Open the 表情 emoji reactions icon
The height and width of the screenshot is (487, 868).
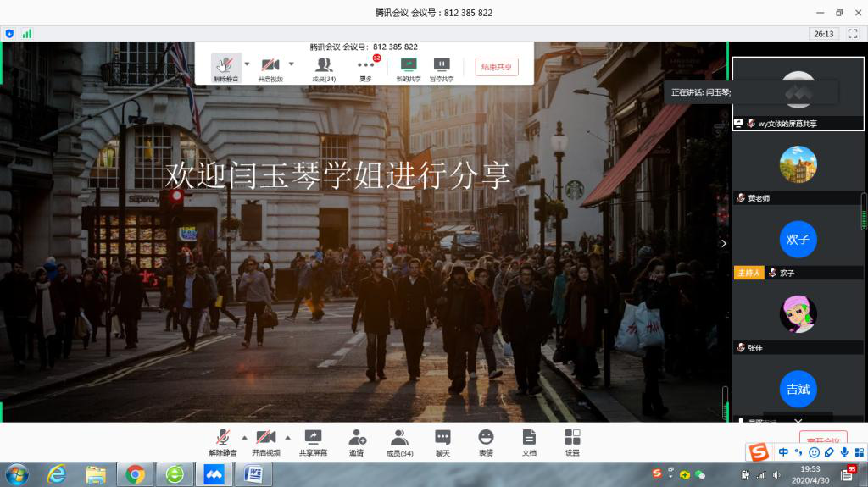point(486,441)
